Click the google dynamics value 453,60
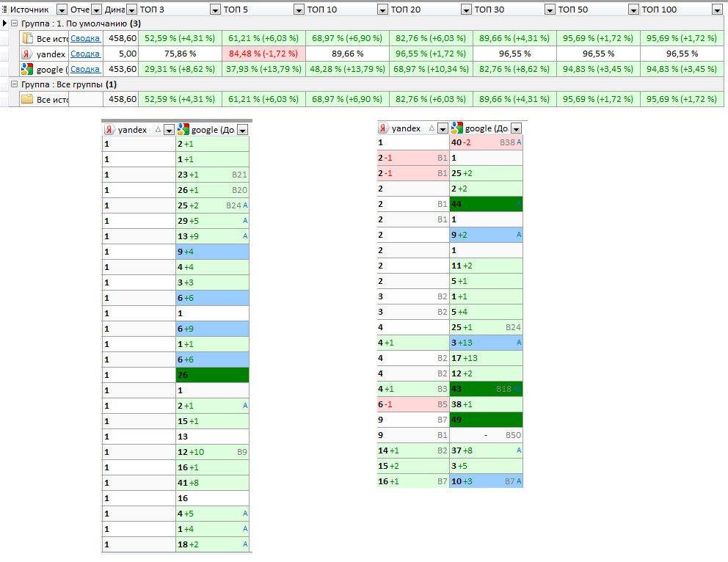This screenshot has height=562, width=728. 120,69
